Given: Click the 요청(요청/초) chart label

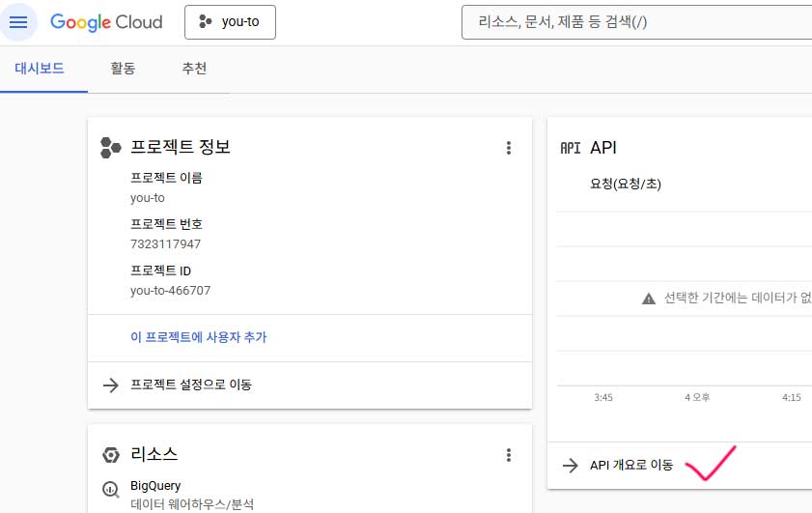Looking at the screenshot, I should tap(626, 184).
